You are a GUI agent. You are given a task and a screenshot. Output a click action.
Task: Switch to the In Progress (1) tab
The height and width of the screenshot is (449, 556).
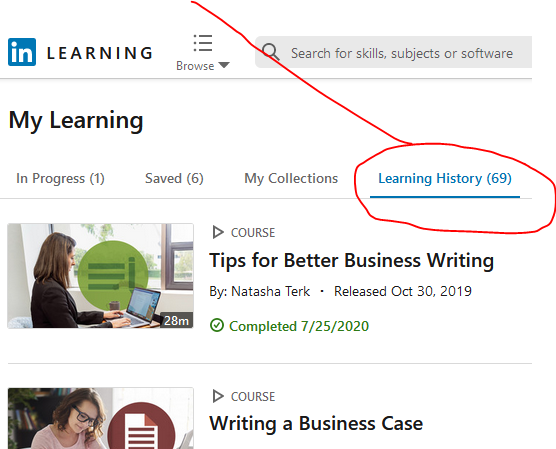[60, 178]
